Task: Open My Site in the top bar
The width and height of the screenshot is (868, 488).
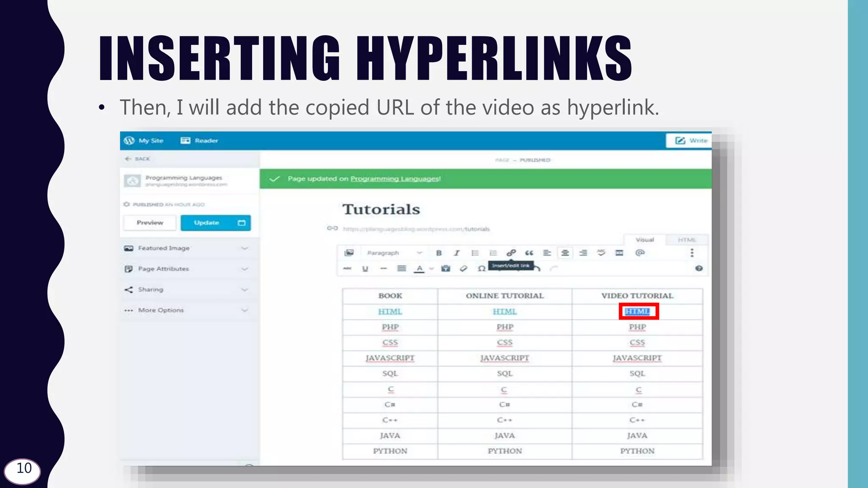Action: [144, 141]
